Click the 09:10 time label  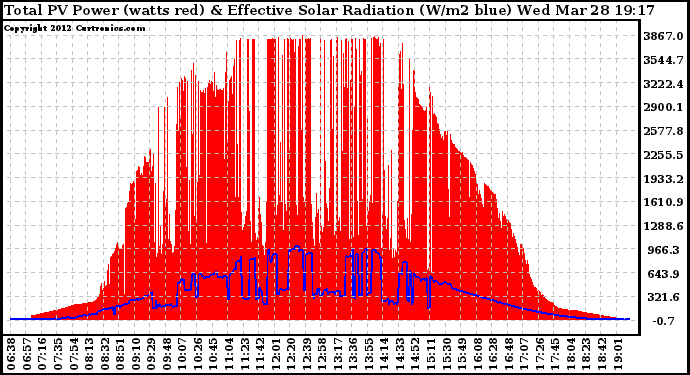pos(136,353)
